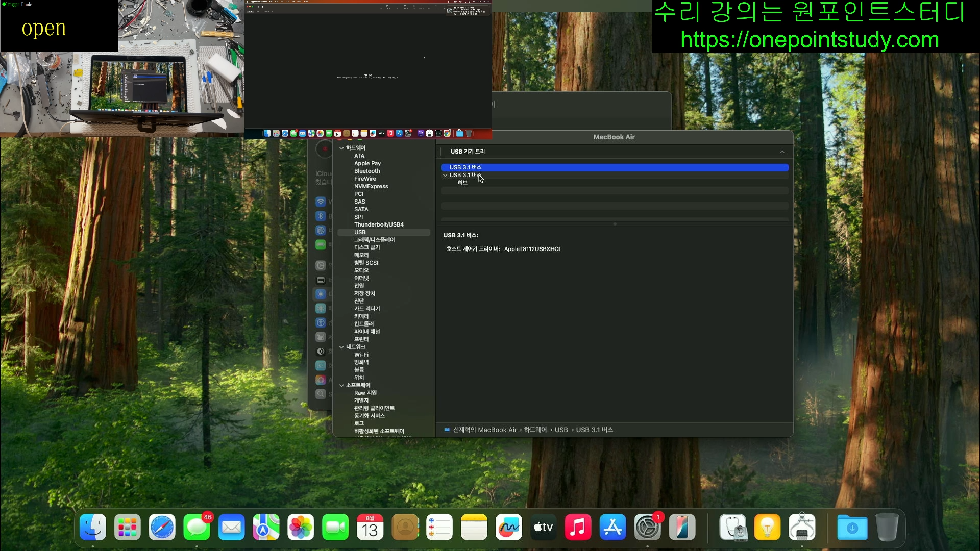
Task: Click Wi-Fi icon in Settings sidebar
Action: coord(321,202)
